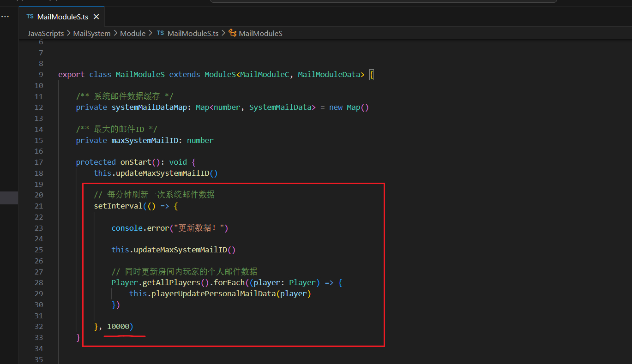Image resolution: width=632 pixels, height=364 pixels.
Task: Click 'maxSystemMailID' property on line 15
Action: pos(145,140)
